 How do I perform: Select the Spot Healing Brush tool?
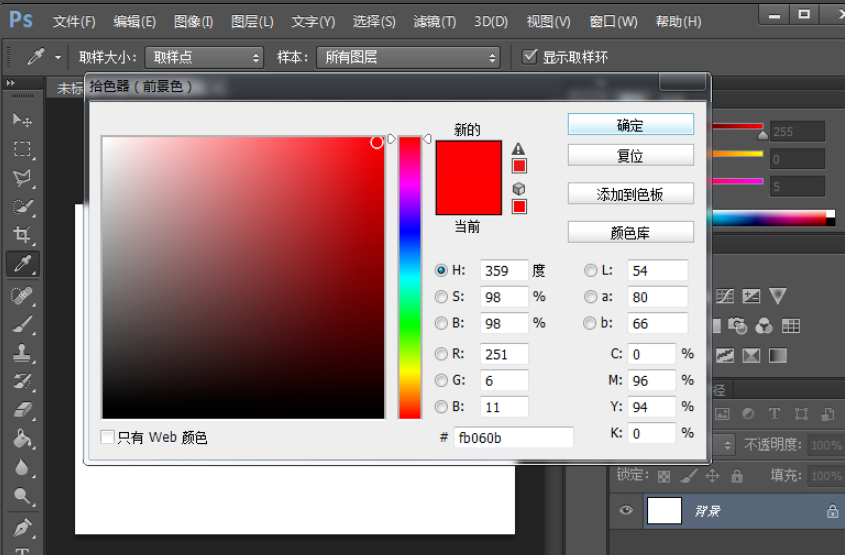pos(22,295)
